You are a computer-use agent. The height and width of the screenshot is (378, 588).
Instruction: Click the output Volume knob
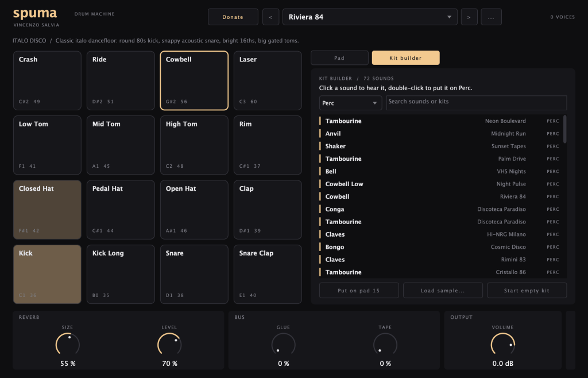point(503,344)
